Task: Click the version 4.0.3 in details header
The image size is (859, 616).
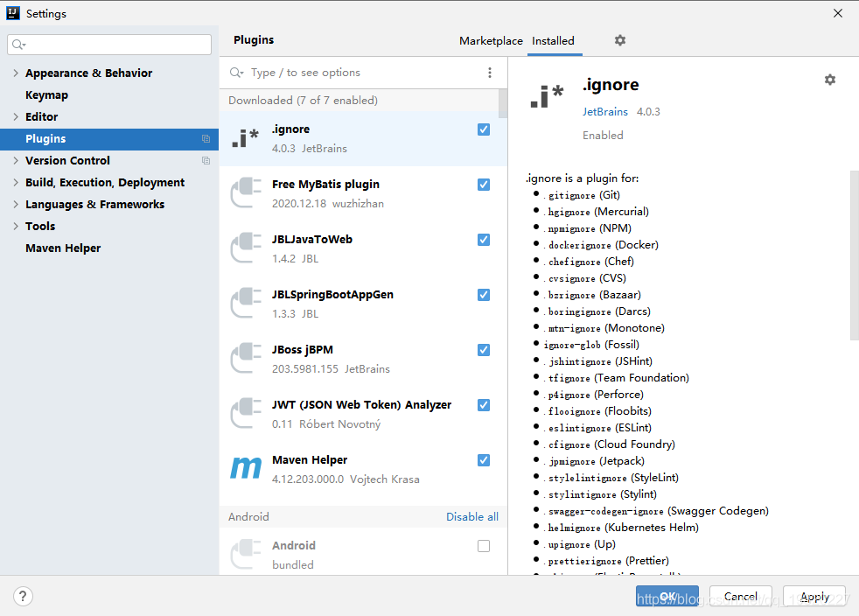Action: (648, 112)
